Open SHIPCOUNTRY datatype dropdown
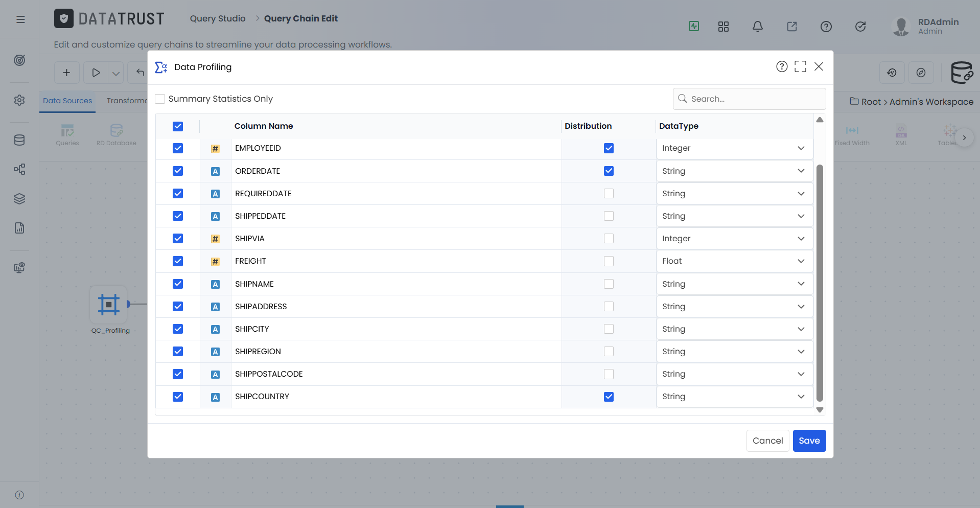This screenshot has height=508, width=980. click(734, 397)
